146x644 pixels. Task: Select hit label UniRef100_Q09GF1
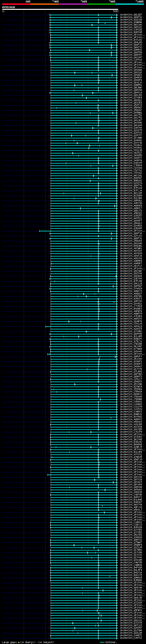tap(131, 361)
